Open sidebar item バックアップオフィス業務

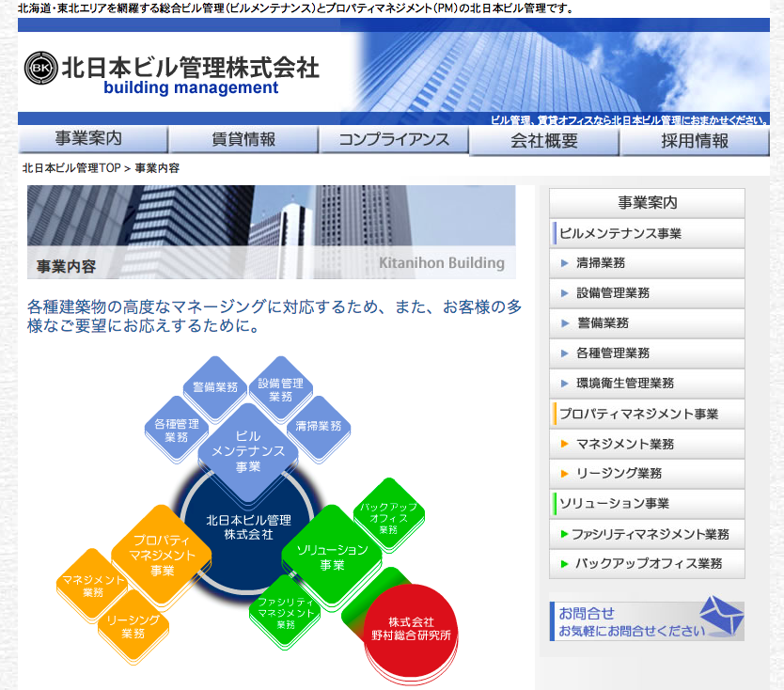click(647, 563)
